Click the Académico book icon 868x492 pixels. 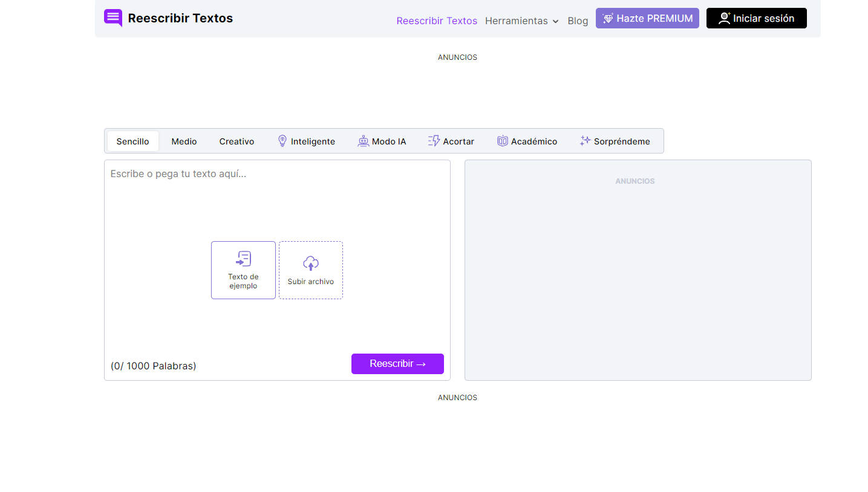(x=503, y=140)
